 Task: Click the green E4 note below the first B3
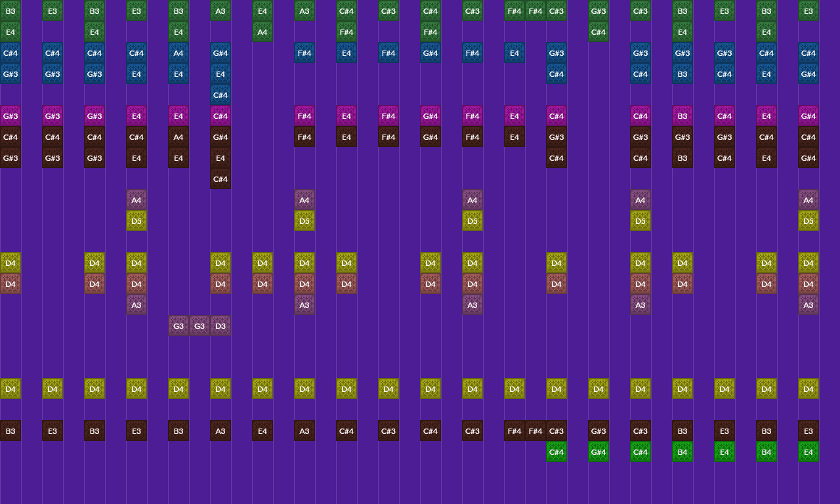[x=10, y=32]
